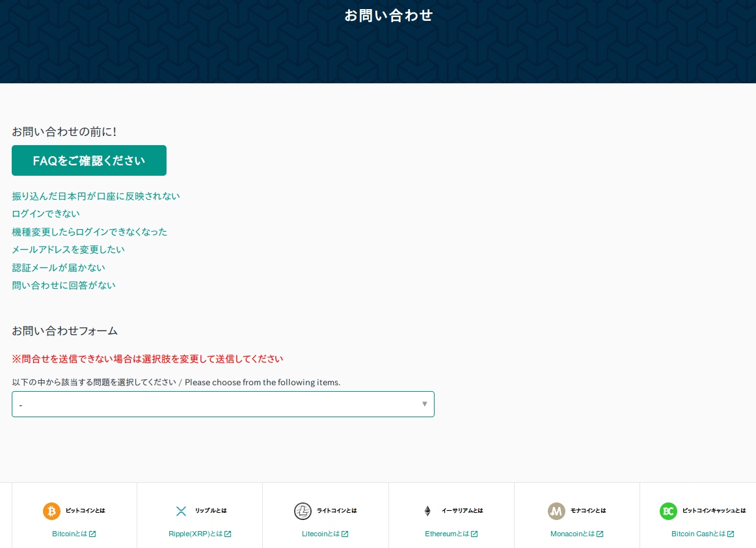Click the dropdown arrow in the inquiry selector
The height and width of the screenshot is (548, 756).
pos(424,404)
